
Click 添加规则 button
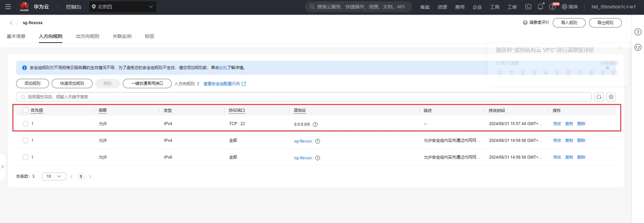[x=33, y=83]
